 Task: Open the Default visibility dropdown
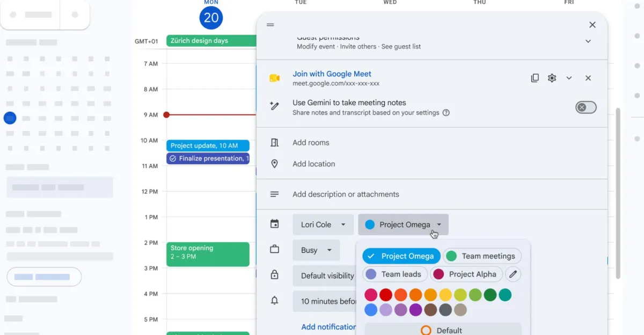click(x=324, y=275)
